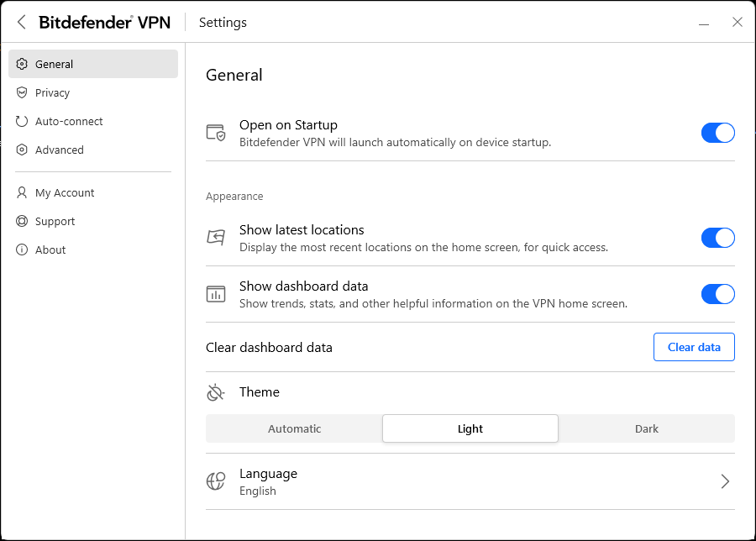Click the Support lifebuoy icon
This screenshot has height=541, width=756.
22,222
